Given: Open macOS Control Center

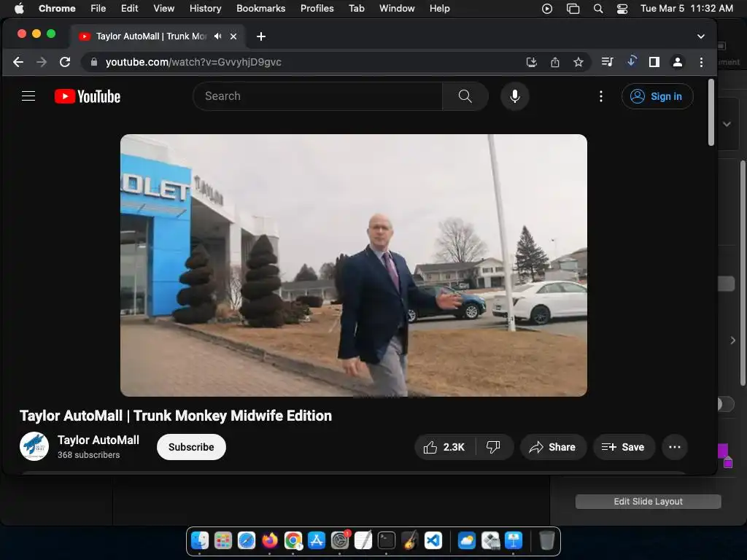Looking at the screenshot, I should coord(622,9).
